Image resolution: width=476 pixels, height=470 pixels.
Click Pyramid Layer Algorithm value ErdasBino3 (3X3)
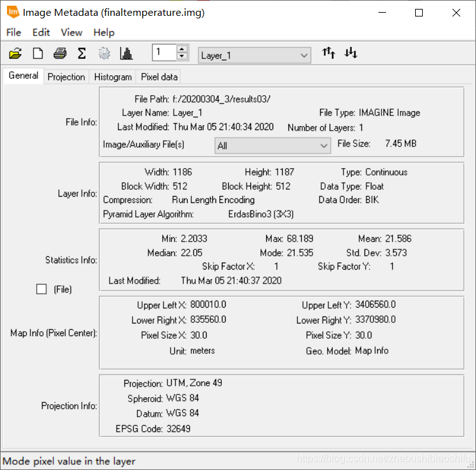coord(261,214)
